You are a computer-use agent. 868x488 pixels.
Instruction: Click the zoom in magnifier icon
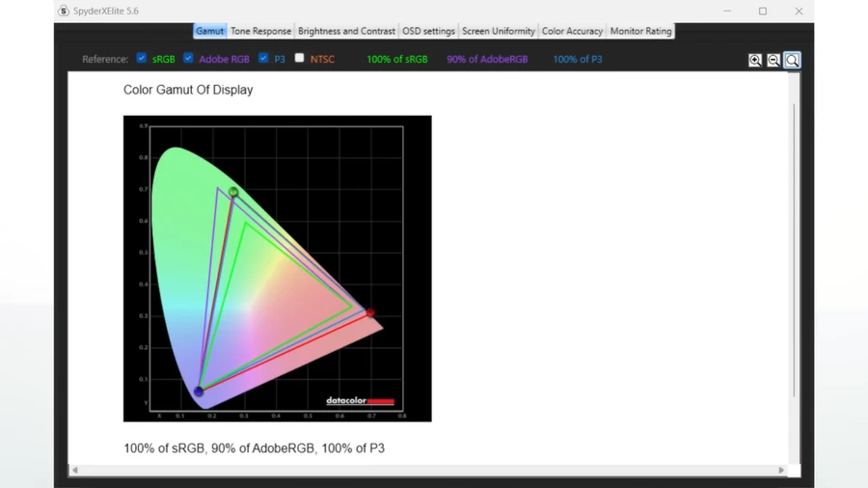click(x=754, y=60)
